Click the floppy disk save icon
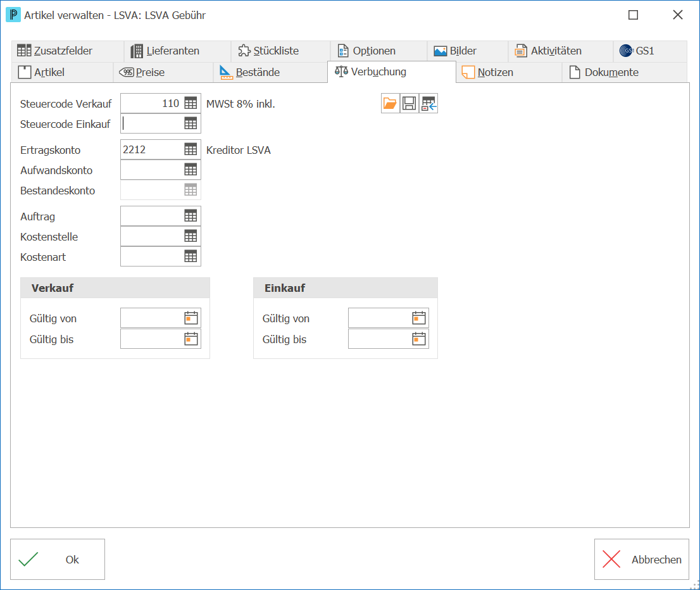The height and width of the screenshot is (590, 700). 409,103
